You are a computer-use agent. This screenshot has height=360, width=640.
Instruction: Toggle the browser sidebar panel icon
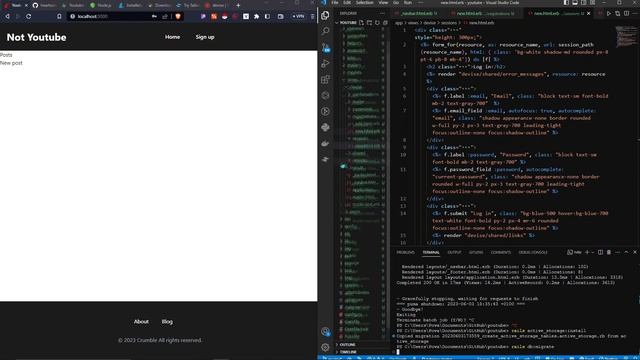pos(267,16)
